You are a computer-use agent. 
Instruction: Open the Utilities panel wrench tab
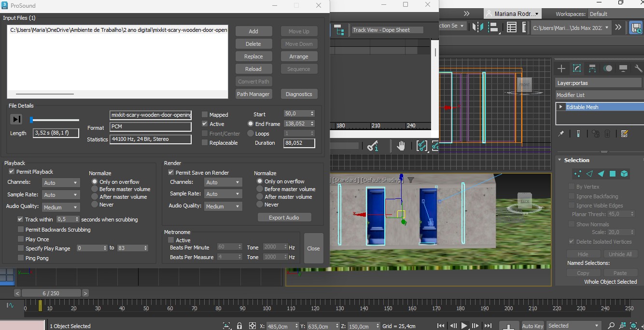[638, 69]
